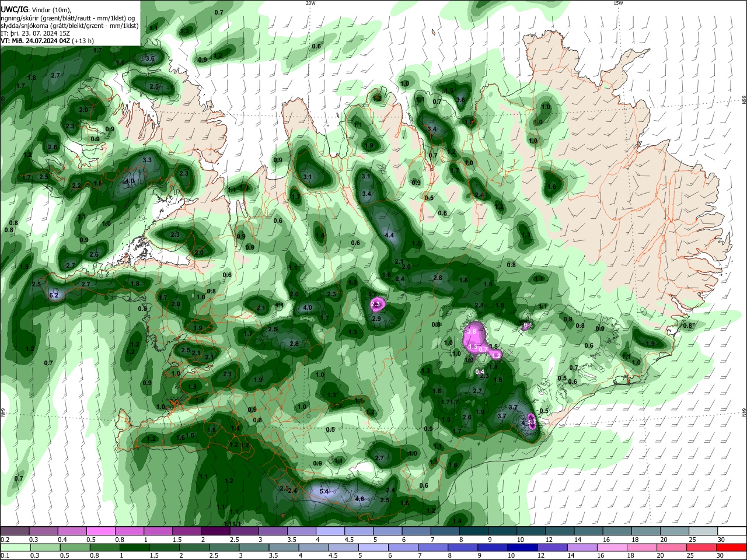Click the 3.3 precipitation value on the map
The height and width of the screenshot is (560, 747).
[x=147, y=160]
